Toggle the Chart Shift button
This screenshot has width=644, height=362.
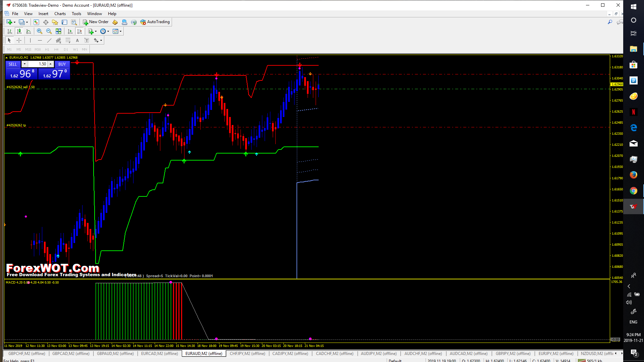79,31
